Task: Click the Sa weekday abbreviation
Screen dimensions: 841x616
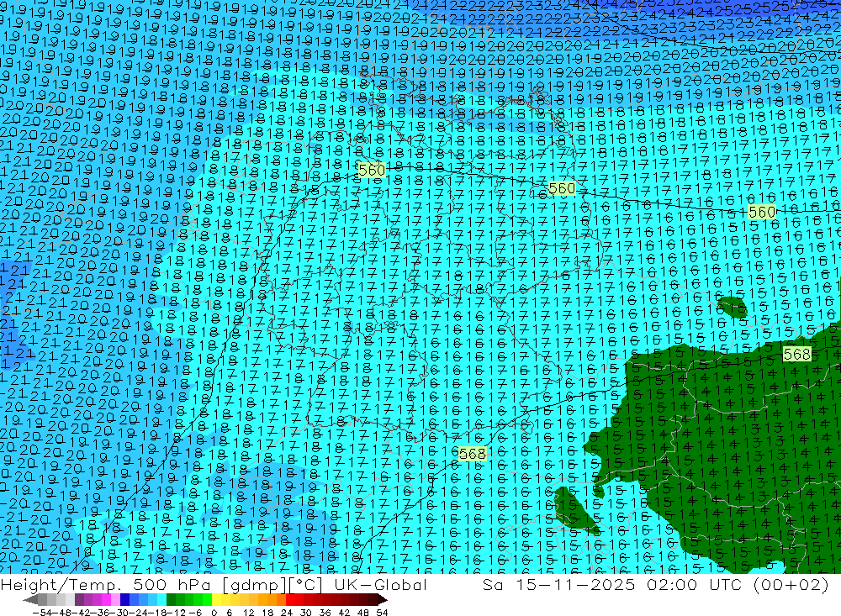Action: [492, 584]
